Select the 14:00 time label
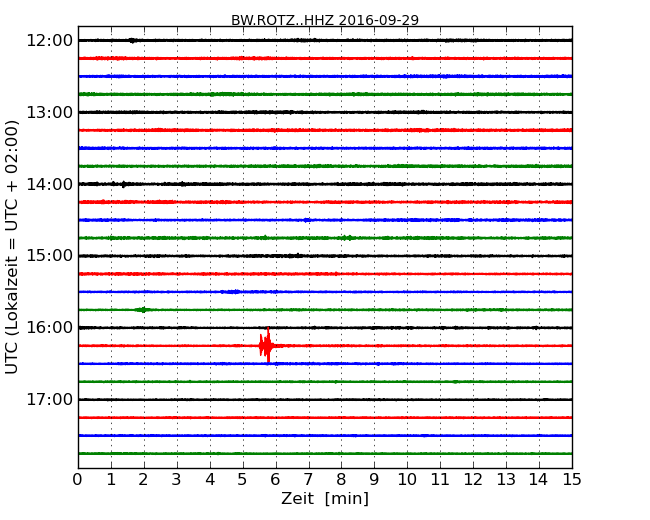This screenshot has height=520, width=650. coord(50,184)
